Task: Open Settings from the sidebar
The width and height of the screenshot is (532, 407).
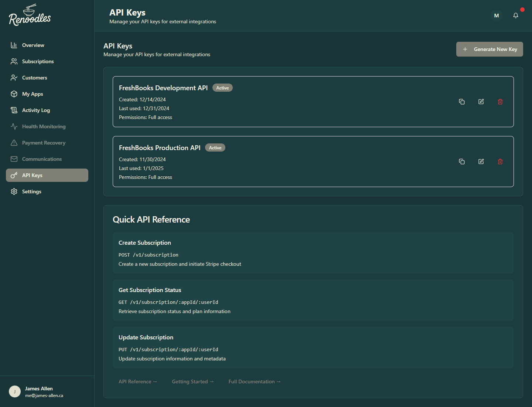Action: click(31, 191)
